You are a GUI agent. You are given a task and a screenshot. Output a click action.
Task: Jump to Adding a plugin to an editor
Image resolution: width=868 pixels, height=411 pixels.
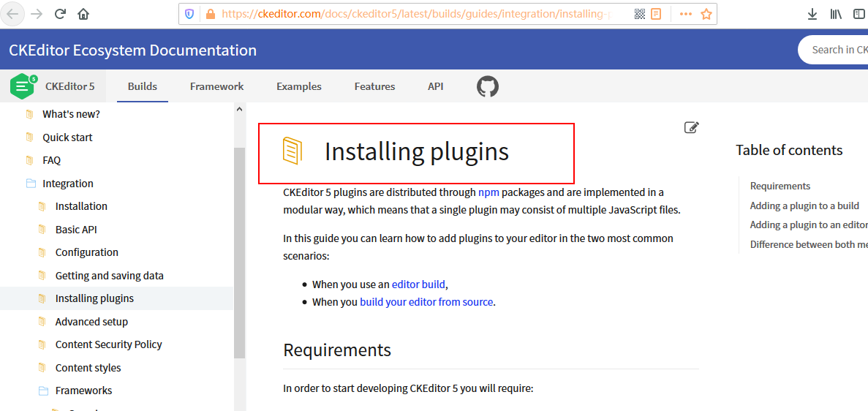pos(809,225)
